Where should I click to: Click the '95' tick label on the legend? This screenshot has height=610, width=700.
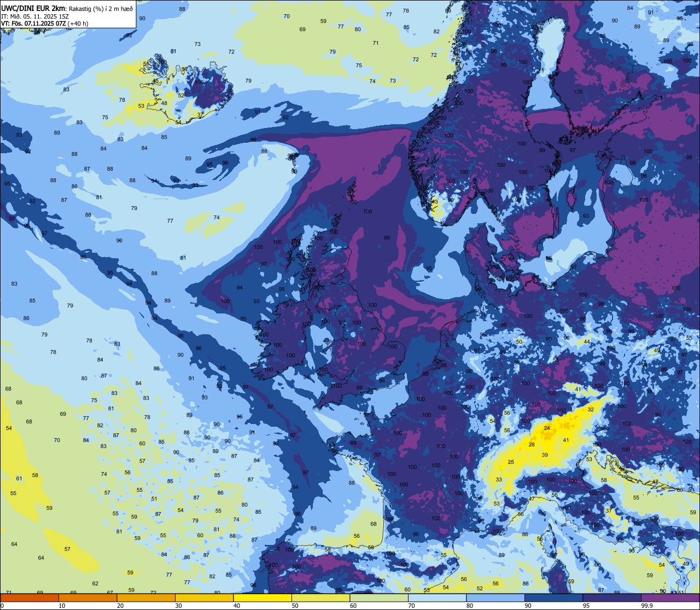coord(586,606)
